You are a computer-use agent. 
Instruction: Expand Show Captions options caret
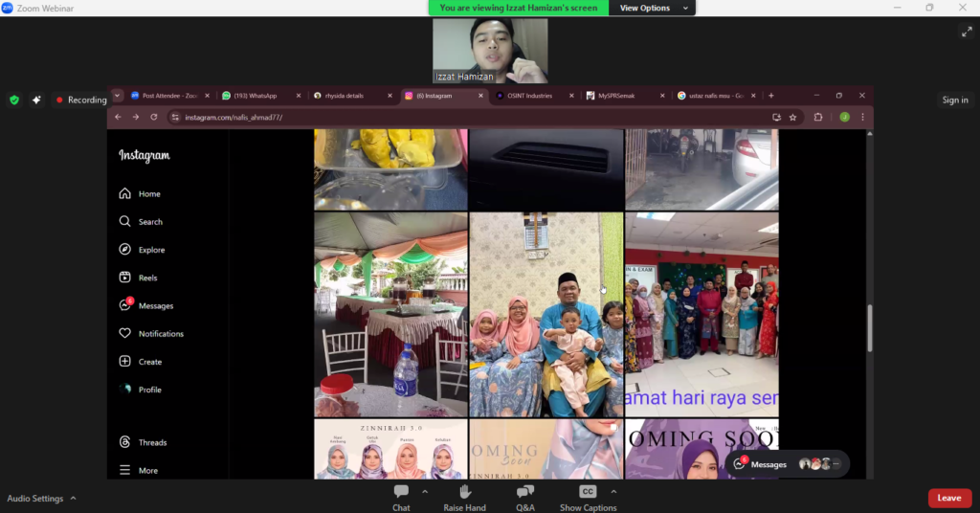[613, 492]
